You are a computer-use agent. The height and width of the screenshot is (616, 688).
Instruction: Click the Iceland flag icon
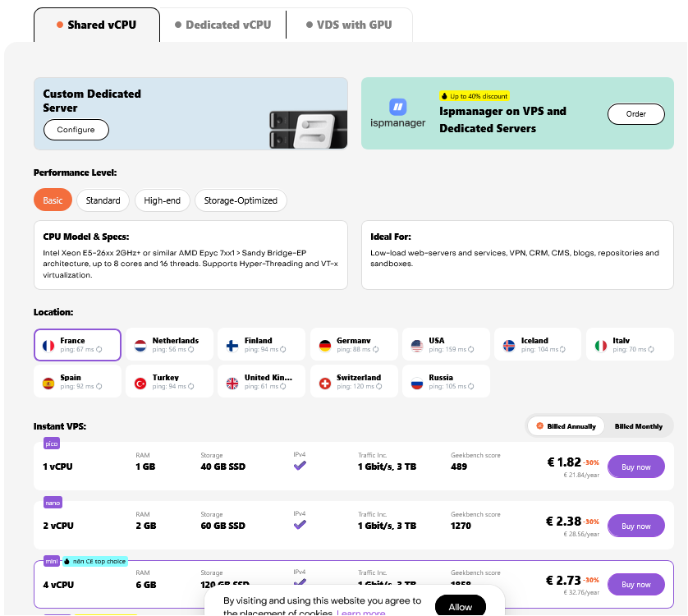pyautogui.click(x=509, y=345)
